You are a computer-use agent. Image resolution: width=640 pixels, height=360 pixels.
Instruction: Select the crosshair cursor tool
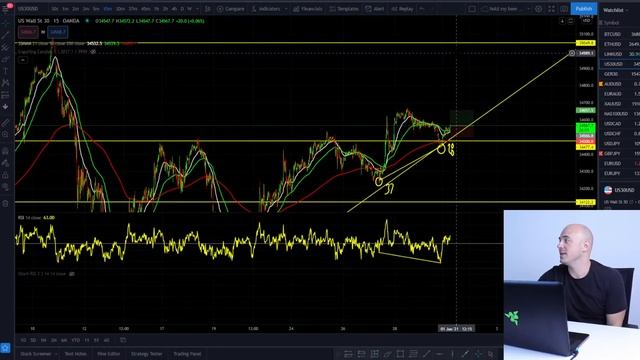click(x=5, y=24)
